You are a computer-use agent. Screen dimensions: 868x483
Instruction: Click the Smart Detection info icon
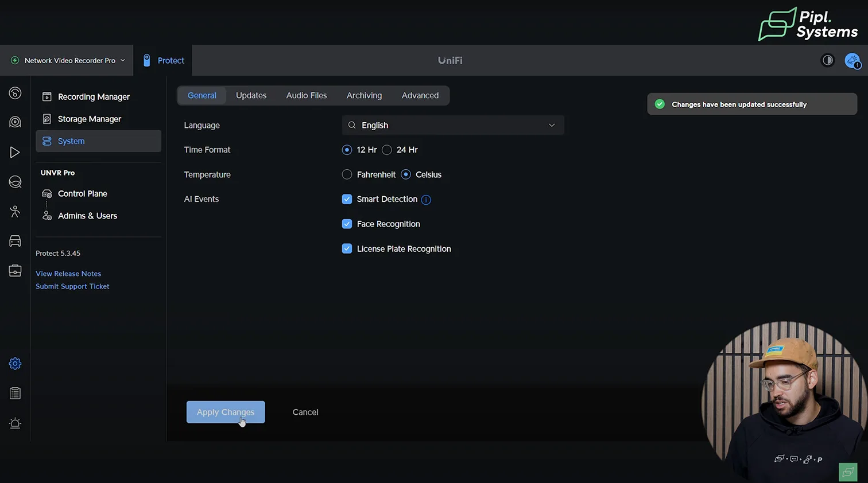(x=426, y=200)
